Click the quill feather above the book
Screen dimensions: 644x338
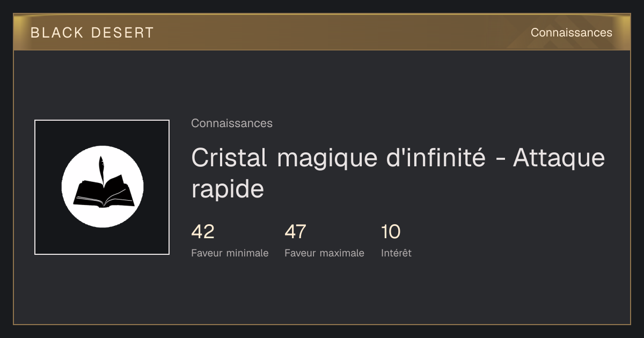101,168
